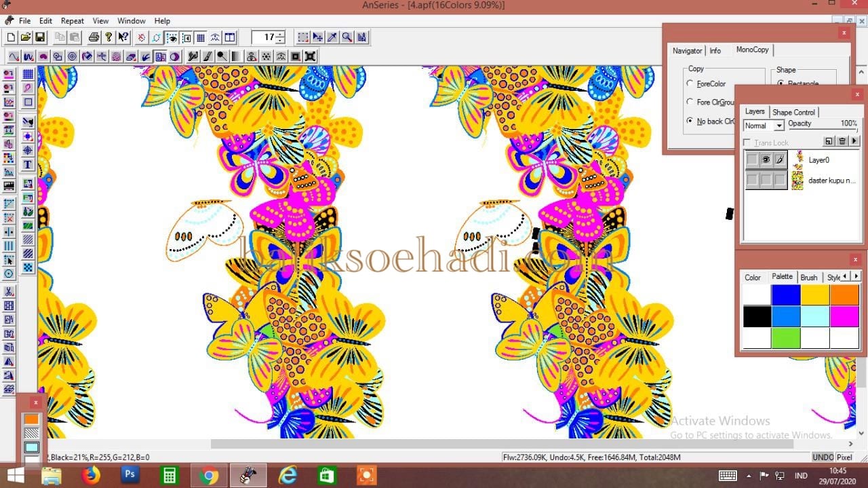Open Layers panel options arrow menu

click(854, 141)
